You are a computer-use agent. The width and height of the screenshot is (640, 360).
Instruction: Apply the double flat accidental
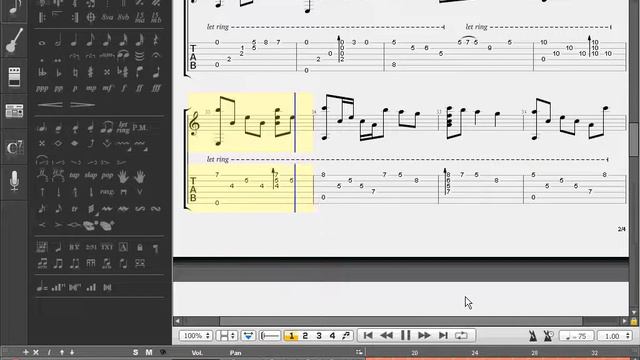click(x=42, y=72)
